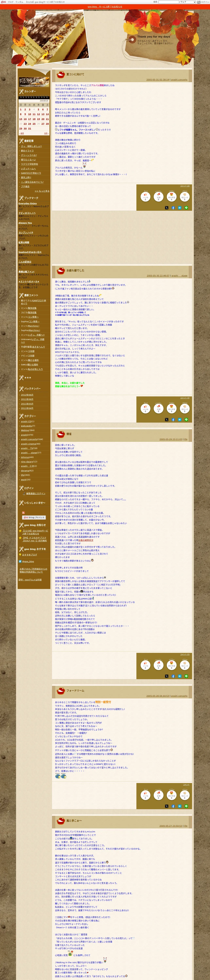Share 夏コンに向けて post on X
This screenshot has width=210, height=980.
point(166,208)
